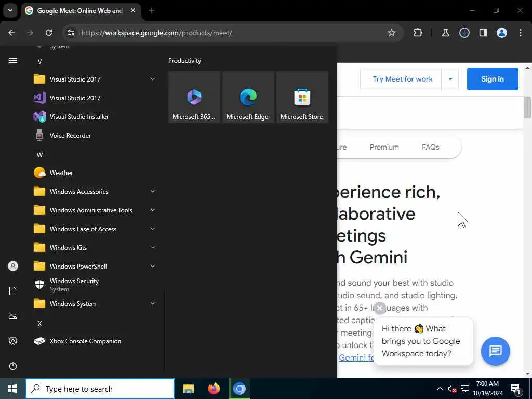Open Windows Security from app list

pos(95,285)
